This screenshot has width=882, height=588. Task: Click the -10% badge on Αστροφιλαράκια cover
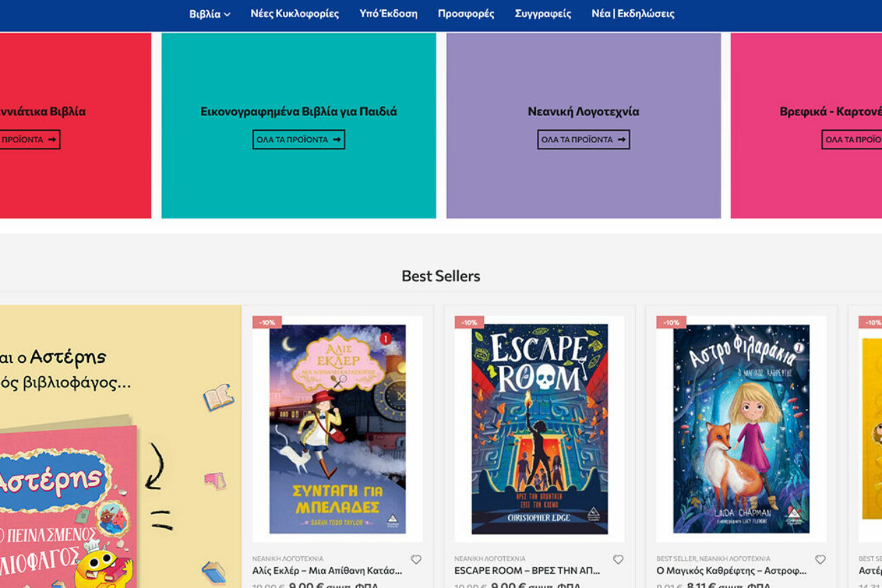pyautogui.click(x=671, y=322)
